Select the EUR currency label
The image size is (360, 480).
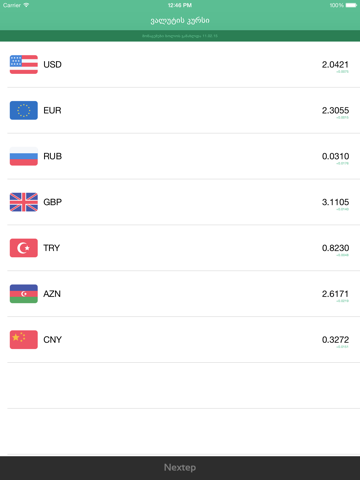pyautogui.click(x=52, y=110)
